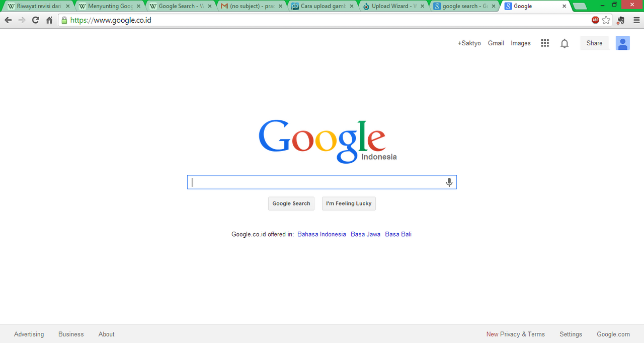Reload the page with the refresh icon
Viewport: 644px width, 343px height.
(x=35, y=20)
